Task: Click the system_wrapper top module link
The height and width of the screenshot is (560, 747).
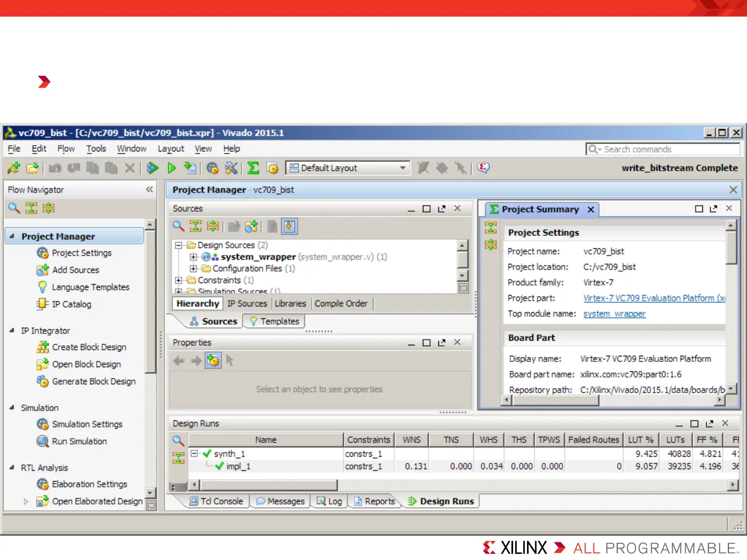Action: tap(614, 314)
